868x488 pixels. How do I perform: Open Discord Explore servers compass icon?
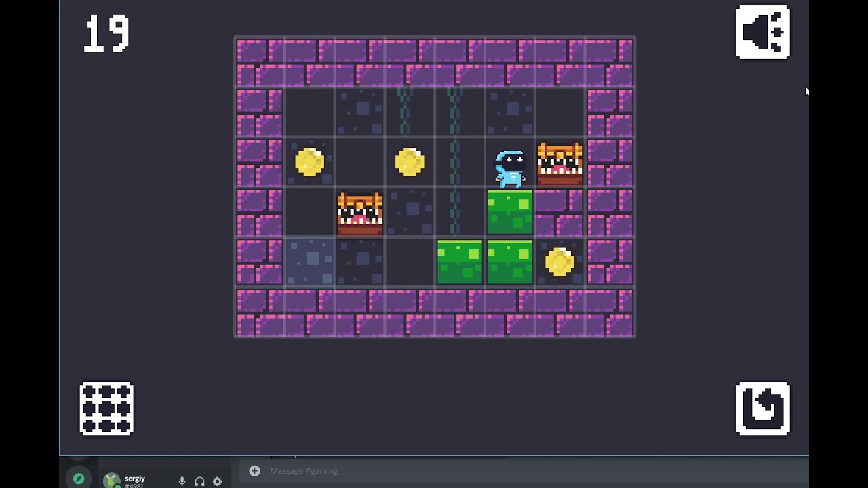coord(79,479)
